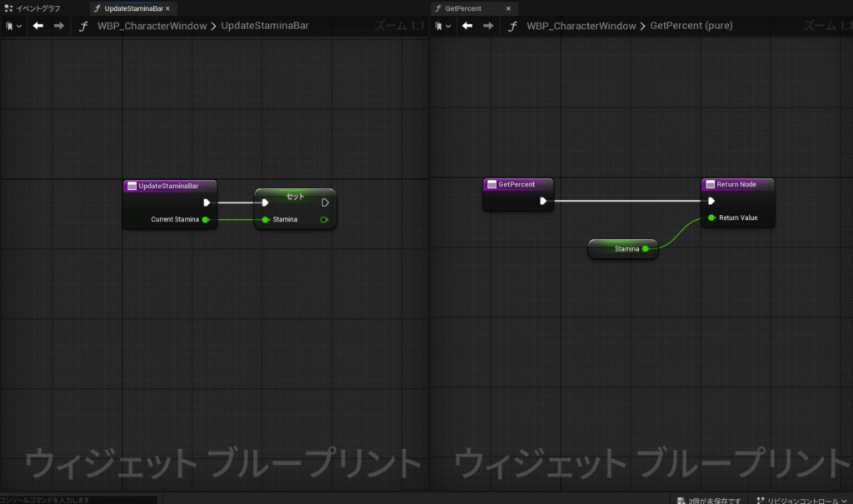Click the セット node's exec input pin
Image resolution: width=853 pixels, height=504 pixels.
[x=265, y=202]
